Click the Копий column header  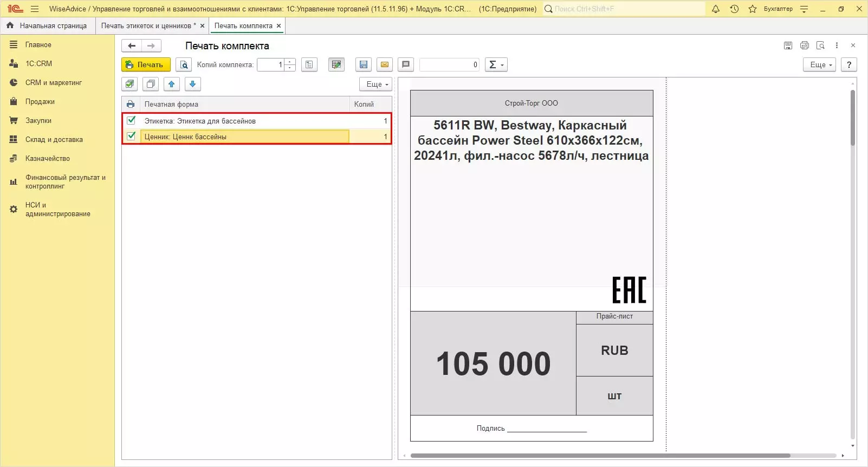371,104
